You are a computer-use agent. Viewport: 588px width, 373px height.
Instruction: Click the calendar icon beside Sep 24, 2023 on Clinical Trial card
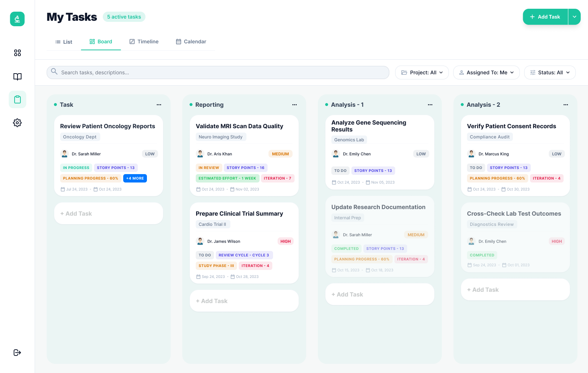click(x=198, y=277)
